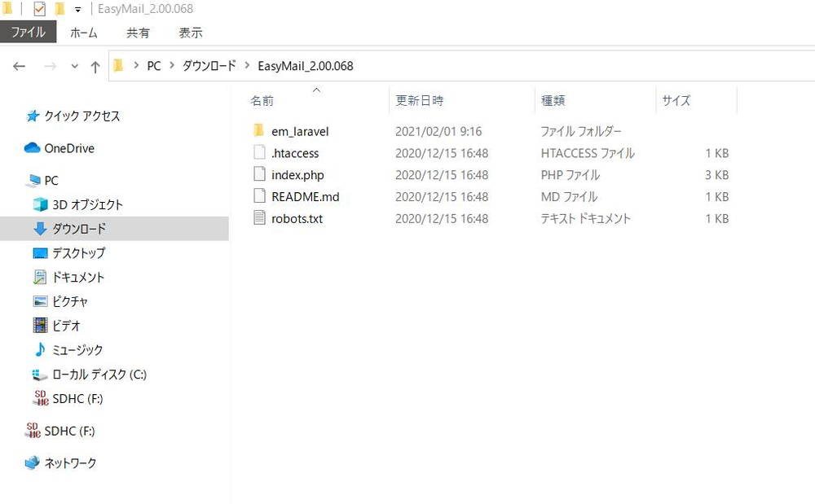Click the .htaccess file icon

coord(259,153)
